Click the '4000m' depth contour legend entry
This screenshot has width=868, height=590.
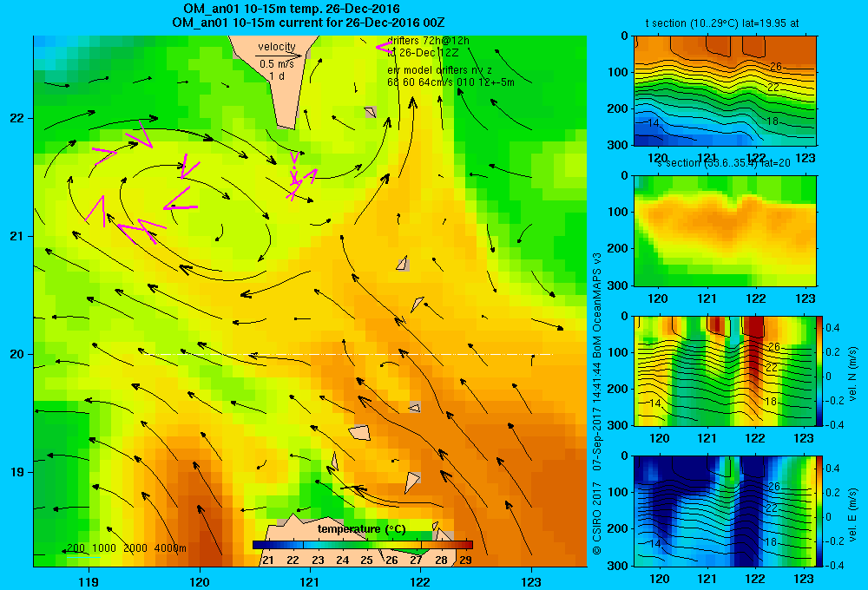pos(170,548)
